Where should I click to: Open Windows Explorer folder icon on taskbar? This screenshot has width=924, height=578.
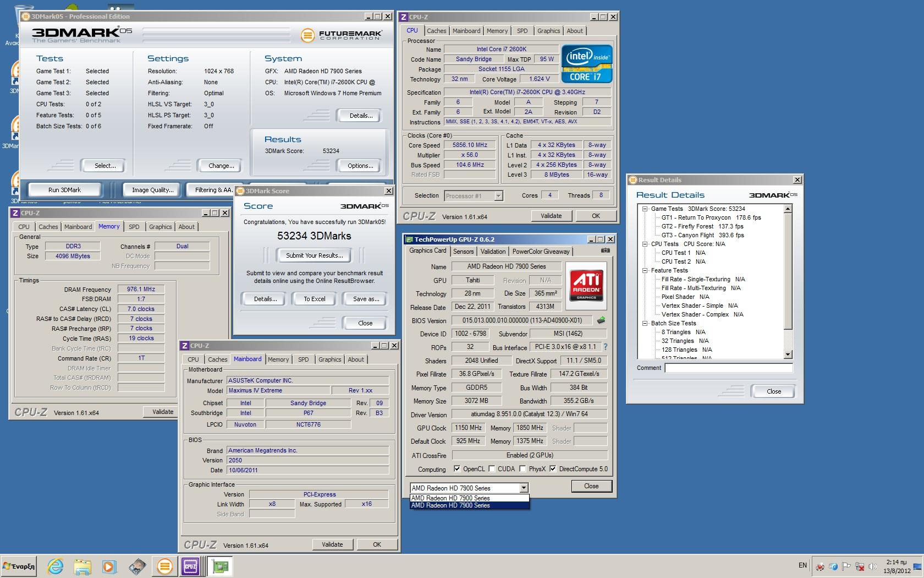[82, 566]
